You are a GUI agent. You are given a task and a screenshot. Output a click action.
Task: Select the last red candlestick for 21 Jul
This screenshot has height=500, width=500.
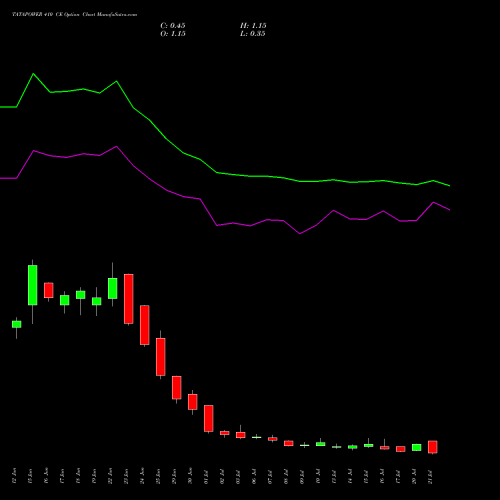(433, 447)
